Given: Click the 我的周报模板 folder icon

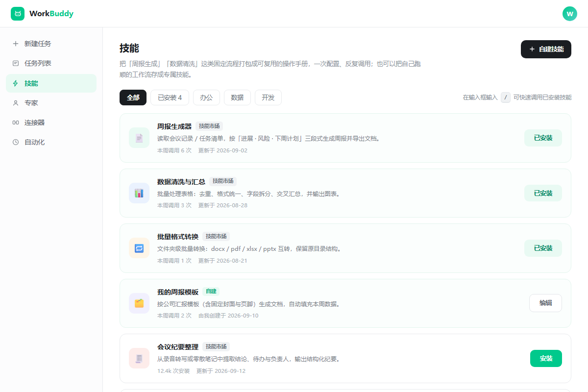Looking at the screenshot, I should click(x=139, y=303).
